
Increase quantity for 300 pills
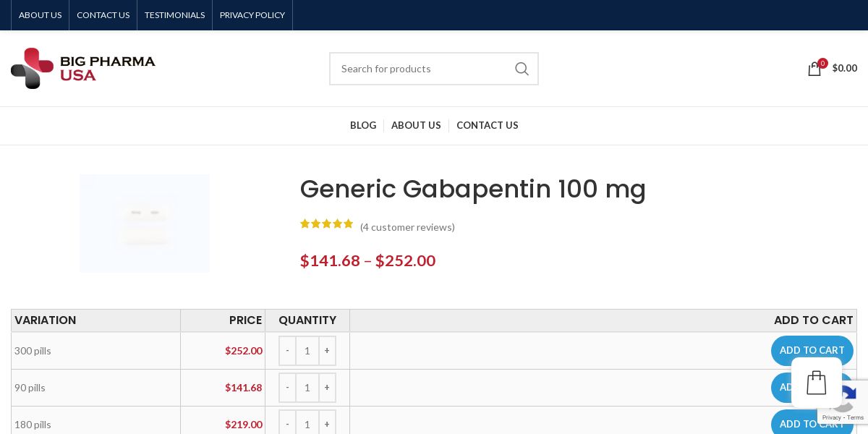point(327,351)
